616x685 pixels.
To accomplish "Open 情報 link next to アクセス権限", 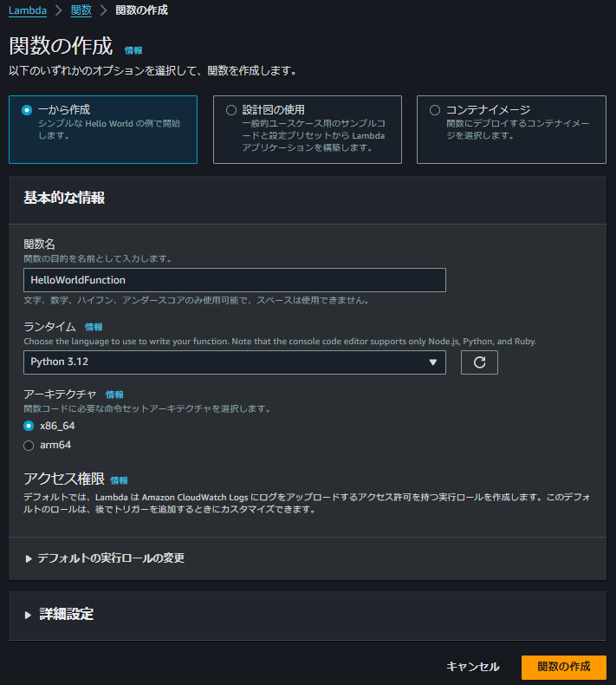I will (119, 480).
